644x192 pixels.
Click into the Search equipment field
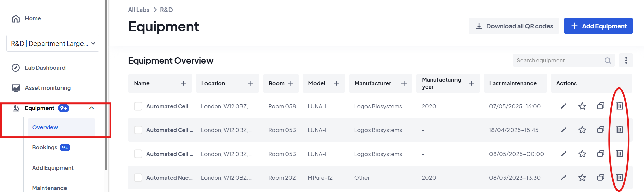tap(557, 61)
